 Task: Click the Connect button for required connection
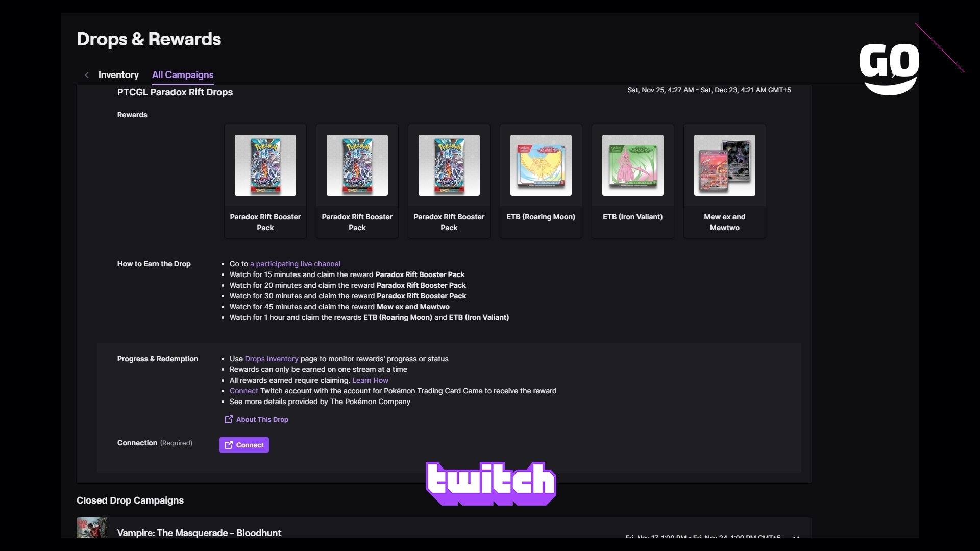pos(243,445)
